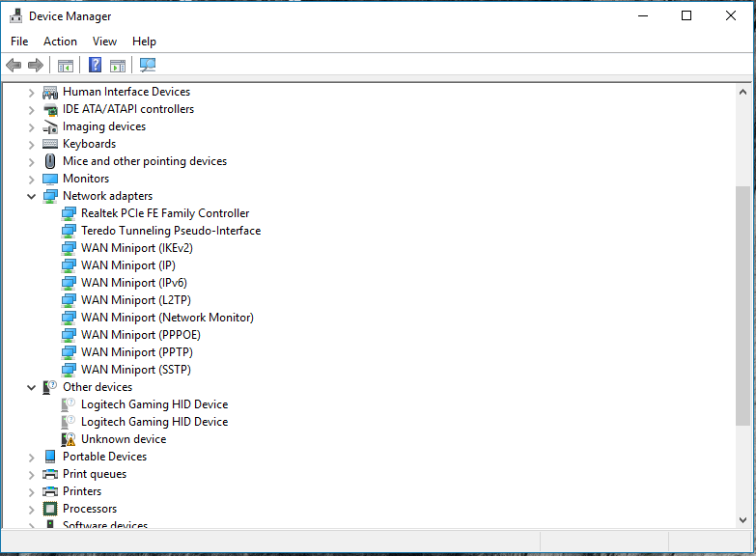The image size is (756, 556).
Task: Click the Forward arrow toolbar icon
Action: 36,66
